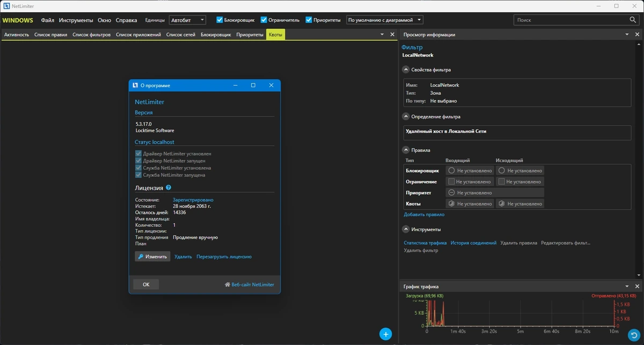Click the About dialog logo icon
Viewport: 644px width, 345px height.
point(135,85)
